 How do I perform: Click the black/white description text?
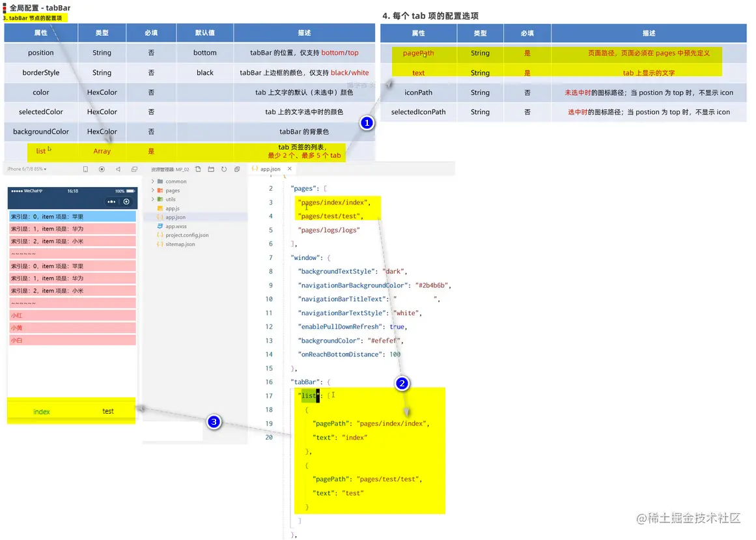coord(350,72)
